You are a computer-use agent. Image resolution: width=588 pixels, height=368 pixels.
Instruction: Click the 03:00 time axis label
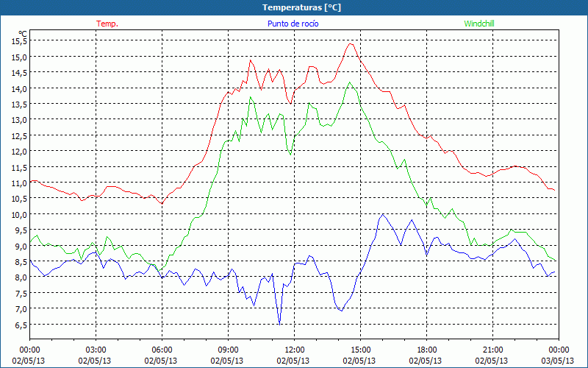96,350
